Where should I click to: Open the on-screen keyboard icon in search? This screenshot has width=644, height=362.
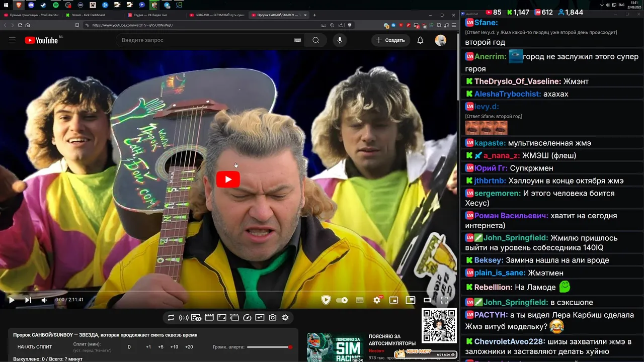pos(298,40)
